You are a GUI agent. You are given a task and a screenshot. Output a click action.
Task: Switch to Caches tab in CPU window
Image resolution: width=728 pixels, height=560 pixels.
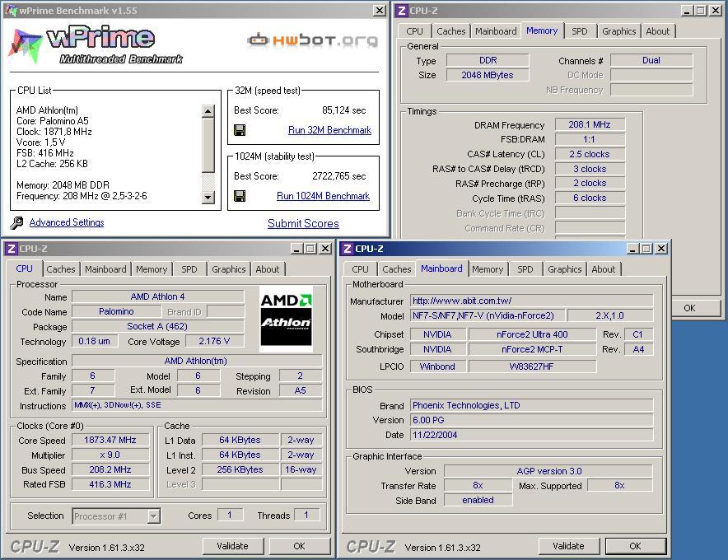click(61, 269)
